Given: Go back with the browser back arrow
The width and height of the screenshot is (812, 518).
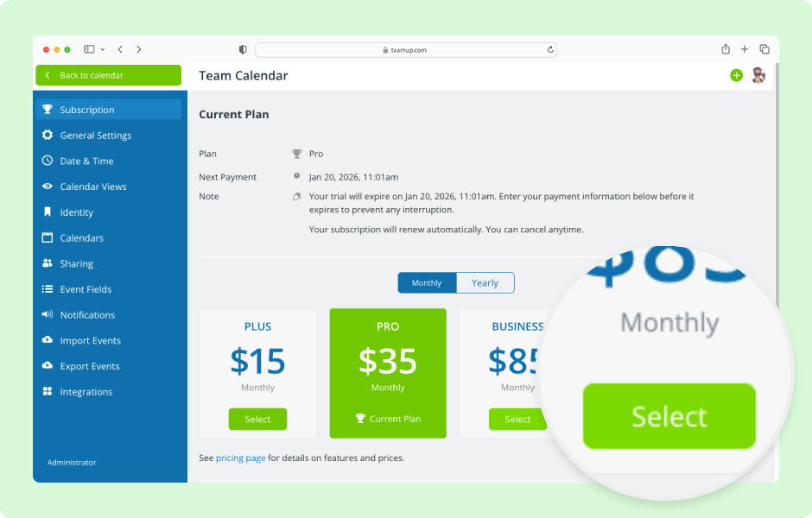Looking at the screenshot, I should click(120, 49).
